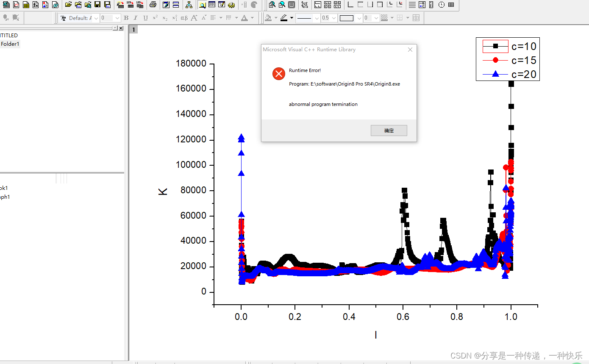Expand the text alignment arrow
This screenshot has width=589, height=364.
point(221,18)
